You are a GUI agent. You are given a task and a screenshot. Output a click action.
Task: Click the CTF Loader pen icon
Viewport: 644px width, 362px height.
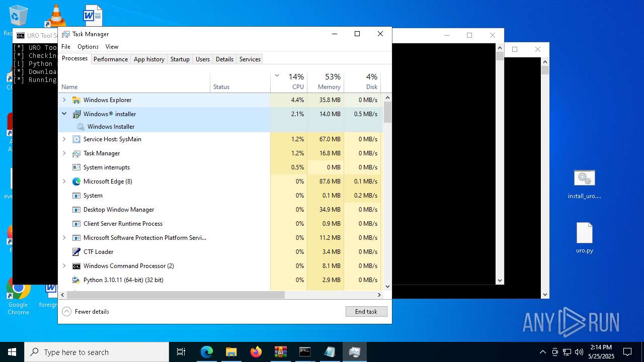point(76,252)
